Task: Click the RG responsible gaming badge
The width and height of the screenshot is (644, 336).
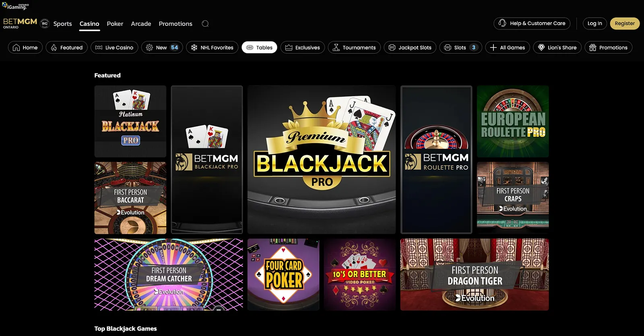Action: coord(45,23)
